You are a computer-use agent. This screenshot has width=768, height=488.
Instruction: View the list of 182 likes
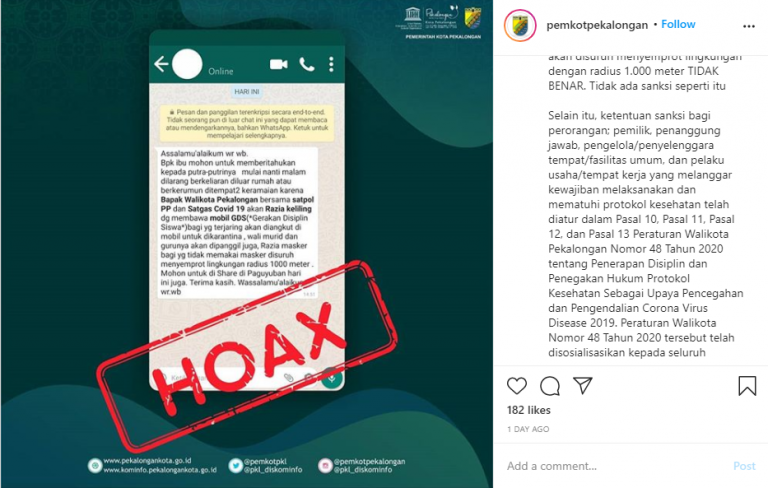pyautogui.click(x=528, y=410)
